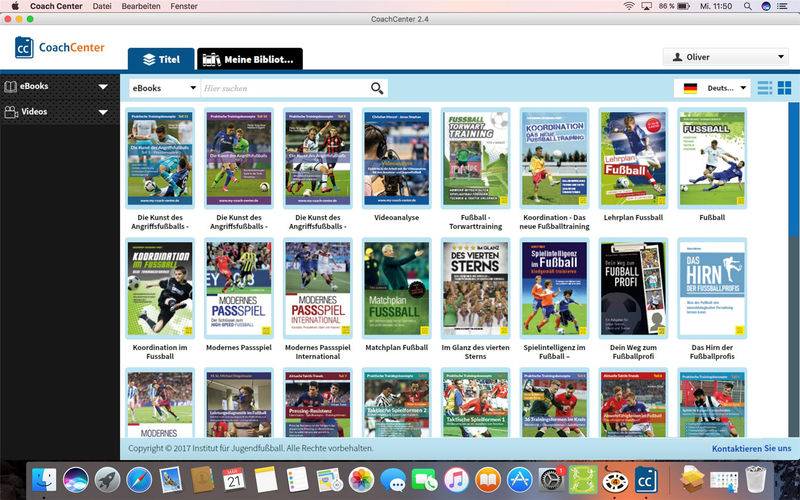The width and height of the screenshot is (800, 500).
Task: Expand the Videos sidebar section
Action: 103,112
